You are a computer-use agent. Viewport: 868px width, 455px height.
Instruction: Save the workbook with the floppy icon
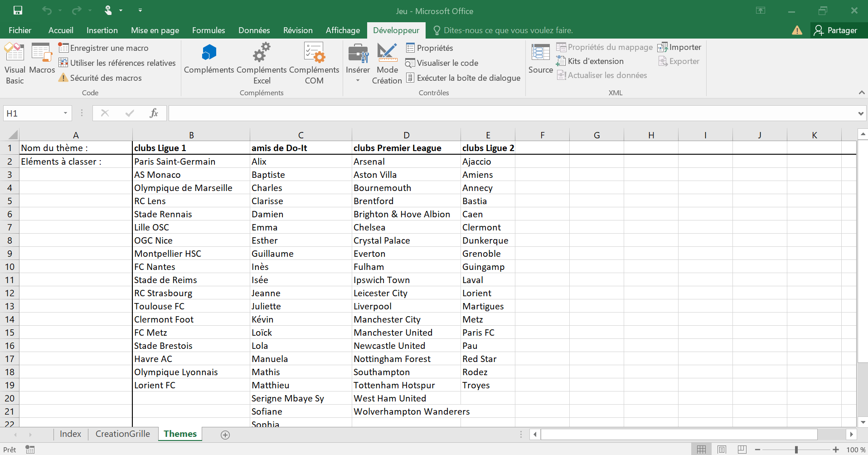coord(18,10)
